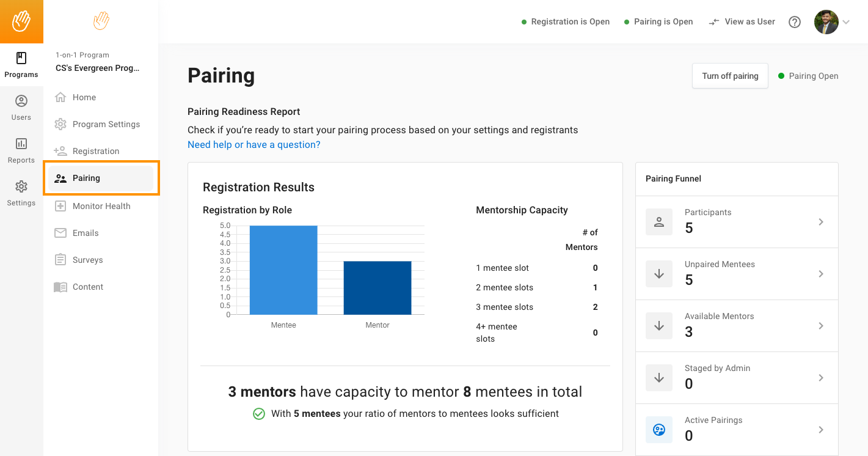Click Registration is Open status
Screen dimensions: 868x456
(566, 21)
